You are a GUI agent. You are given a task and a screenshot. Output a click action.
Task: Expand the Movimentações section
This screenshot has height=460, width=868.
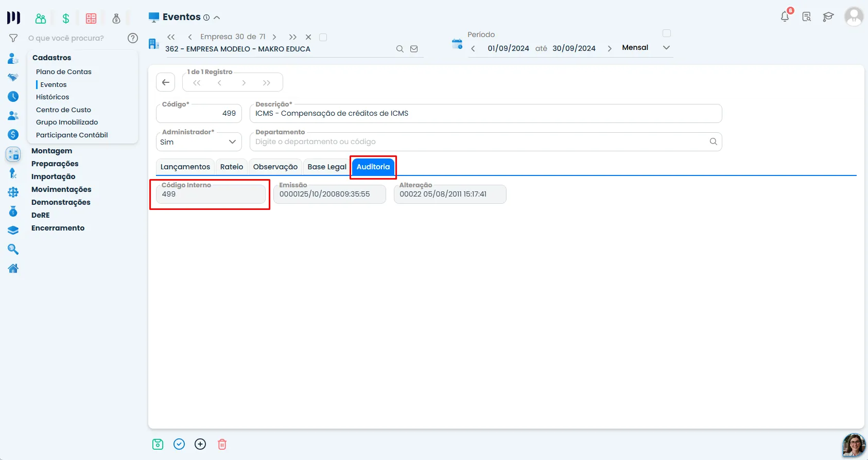click(x=61, y=189)
